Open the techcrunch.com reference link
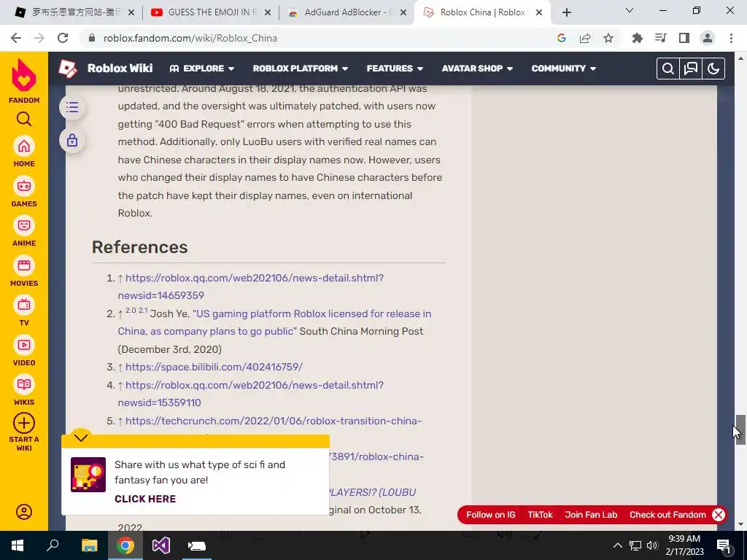The image size is (747, 560). (x=274, y=421)
